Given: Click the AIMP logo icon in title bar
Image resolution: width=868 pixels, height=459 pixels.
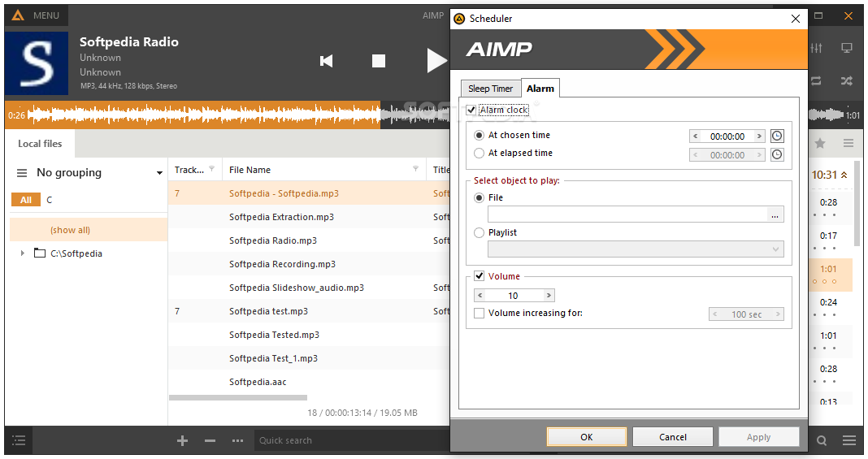Looking at the screenshot, I should point(18,15).
